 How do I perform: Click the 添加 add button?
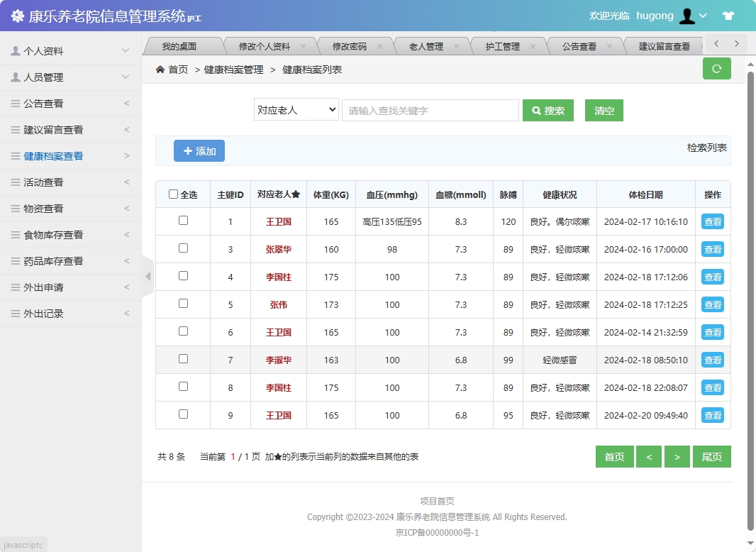(x=199, y=150)
